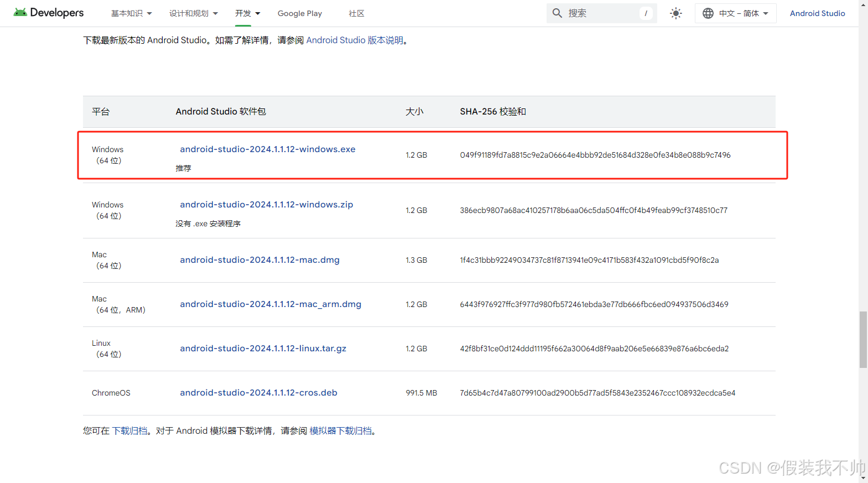
Task: Download android-studio-2024.1.1.12-windows.zip
Action: pos(266,205)
